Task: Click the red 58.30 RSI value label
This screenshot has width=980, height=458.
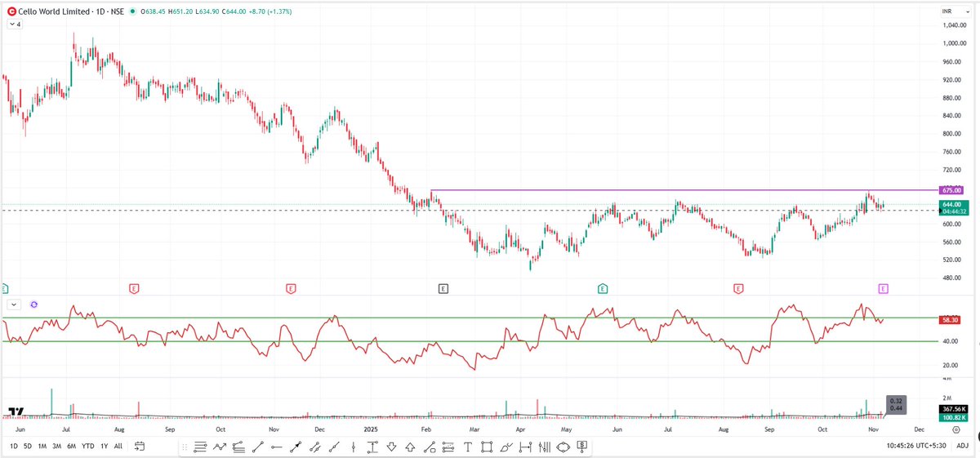Action: pos(950,321)
